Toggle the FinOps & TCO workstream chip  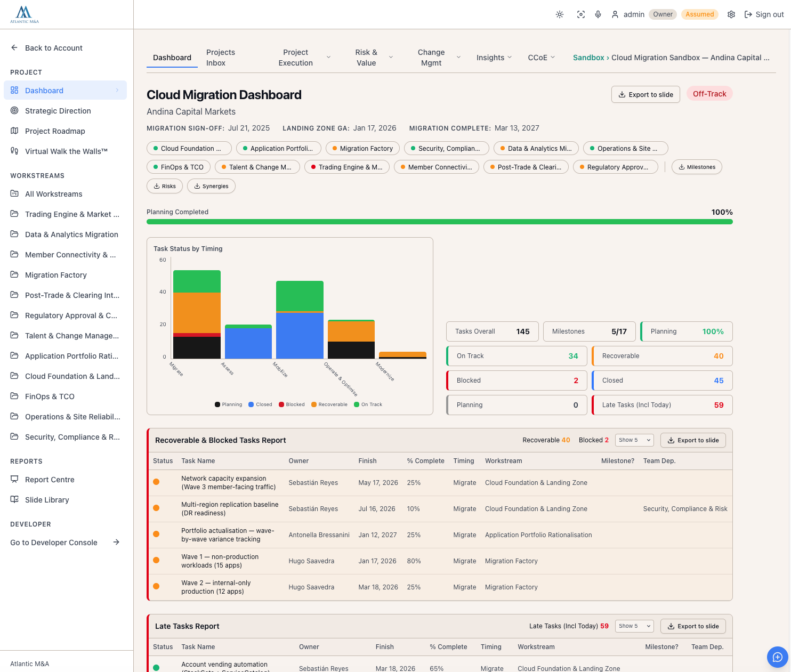point(179,167)
